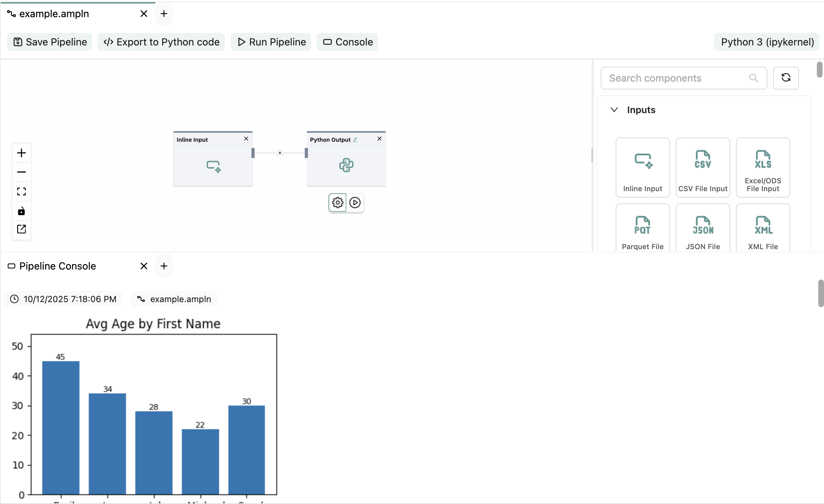Click the canvas zoom in plus icon
Viewport: 824px width, 504px height.
[21, 153]
